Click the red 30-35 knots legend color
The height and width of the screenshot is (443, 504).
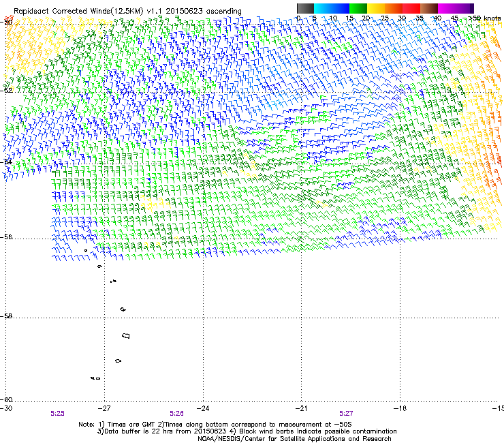coord(411,8)
